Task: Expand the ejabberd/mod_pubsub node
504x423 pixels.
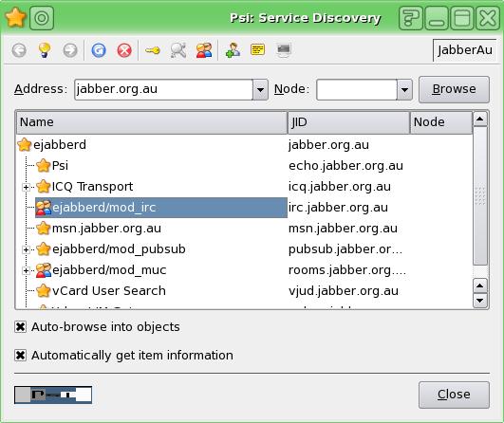Action: (26, 249)
